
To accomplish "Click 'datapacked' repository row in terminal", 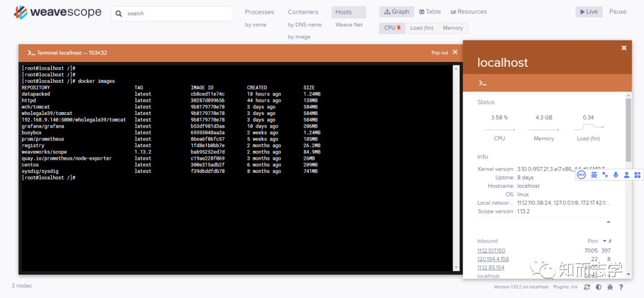I will point(171,94).
